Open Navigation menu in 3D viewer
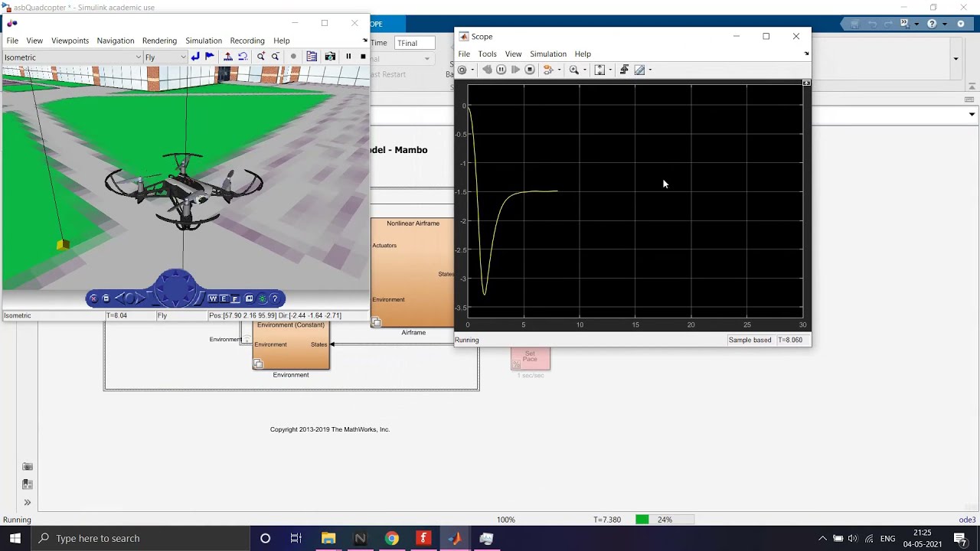The width and height of the screenshot is (980, 551). pyautogui.click(x=115, y=41)
